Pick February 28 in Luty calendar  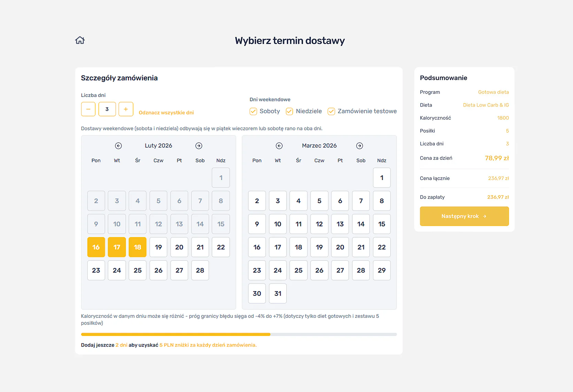click(200, 270)
